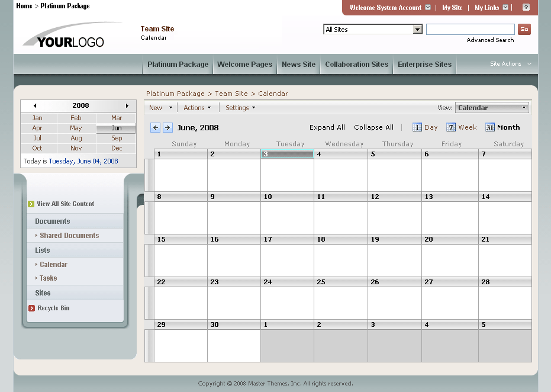The width and height of the screenshot is (551, 392).
Task: Click Expand All
Action: coord(327,127)
